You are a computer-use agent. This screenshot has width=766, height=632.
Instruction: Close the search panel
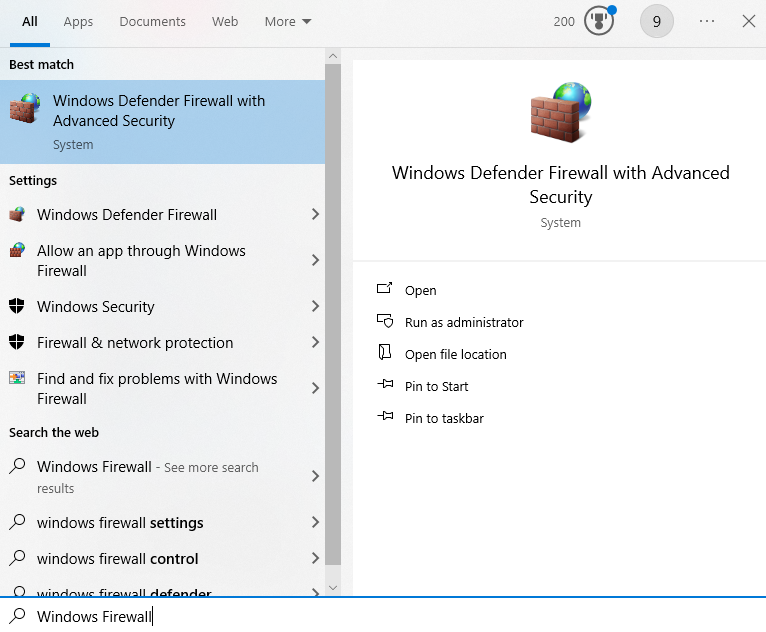(748, 21)
